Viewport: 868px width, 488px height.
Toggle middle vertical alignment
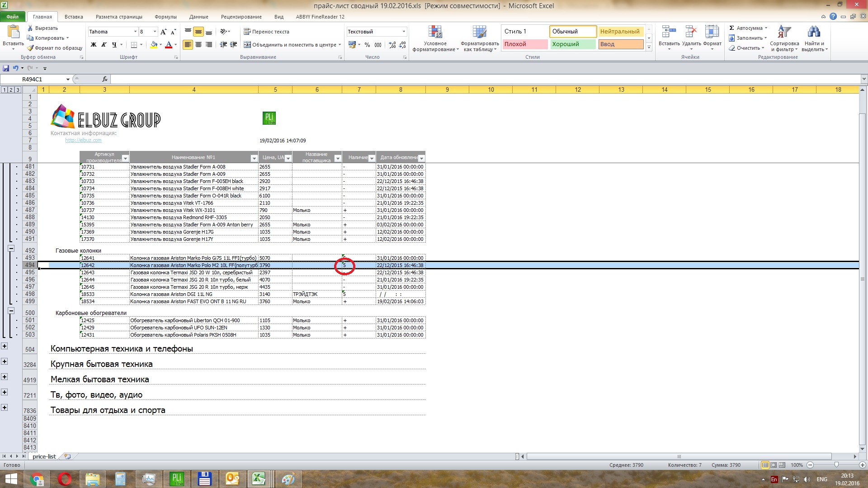(x=198, y=32)
